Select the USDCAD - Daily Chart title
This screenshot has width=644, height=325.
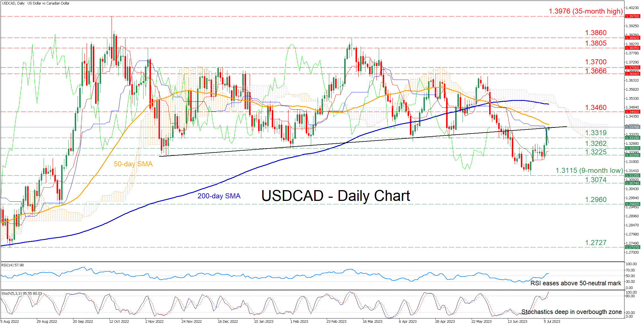pos(335,196)
